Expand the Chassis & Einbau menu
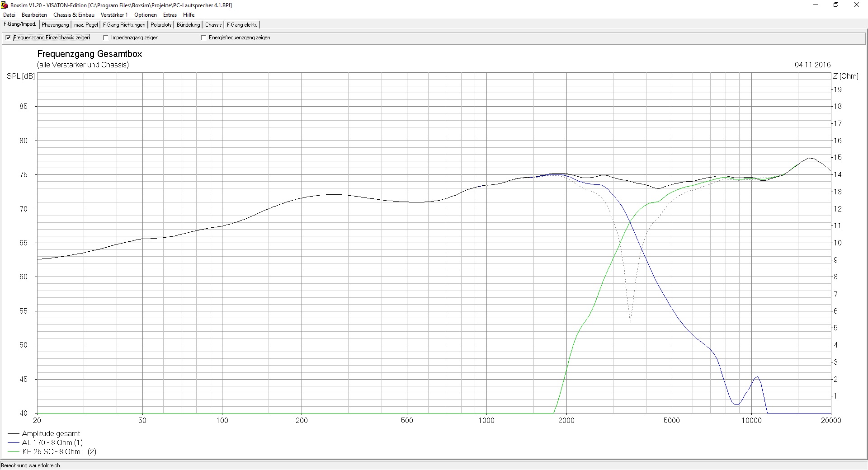Screen dimensions: 868x470 (x=74, y=15)
